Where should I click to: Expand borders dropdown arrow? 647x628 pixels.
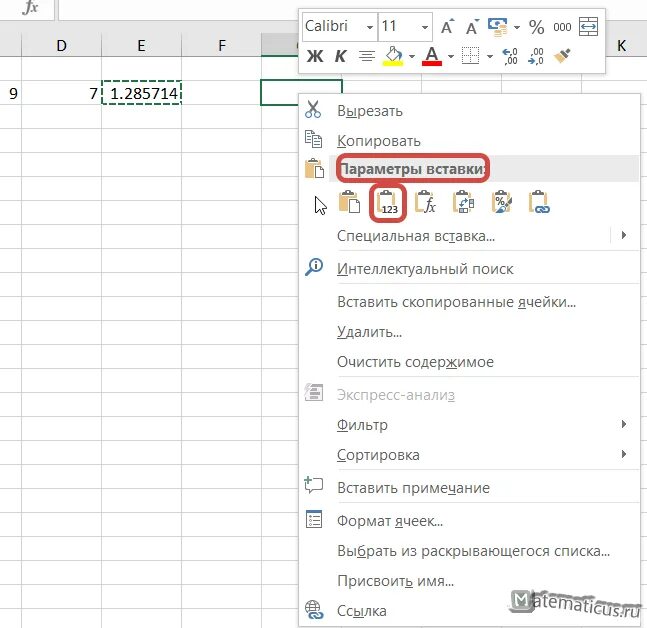[x=490, y=56]
